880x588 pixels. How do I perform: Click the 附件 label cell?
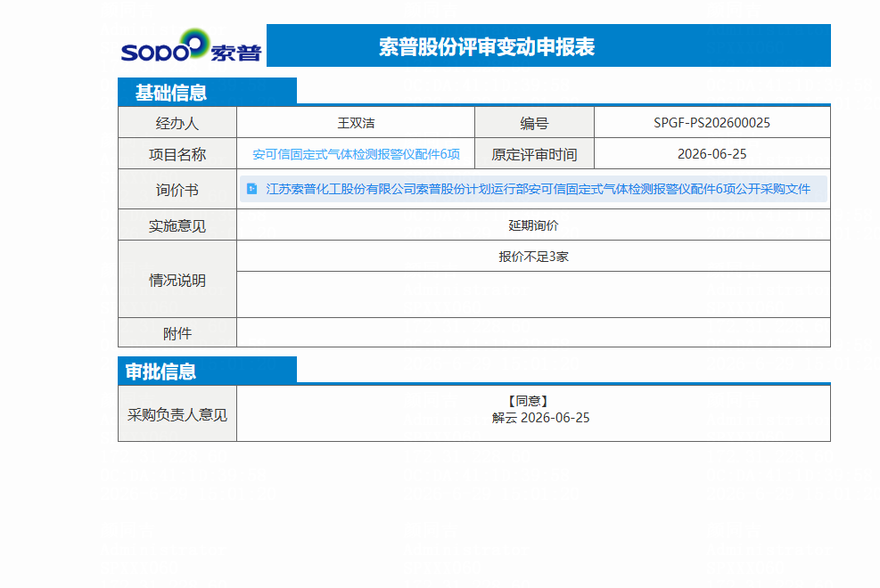pos(177,333)
